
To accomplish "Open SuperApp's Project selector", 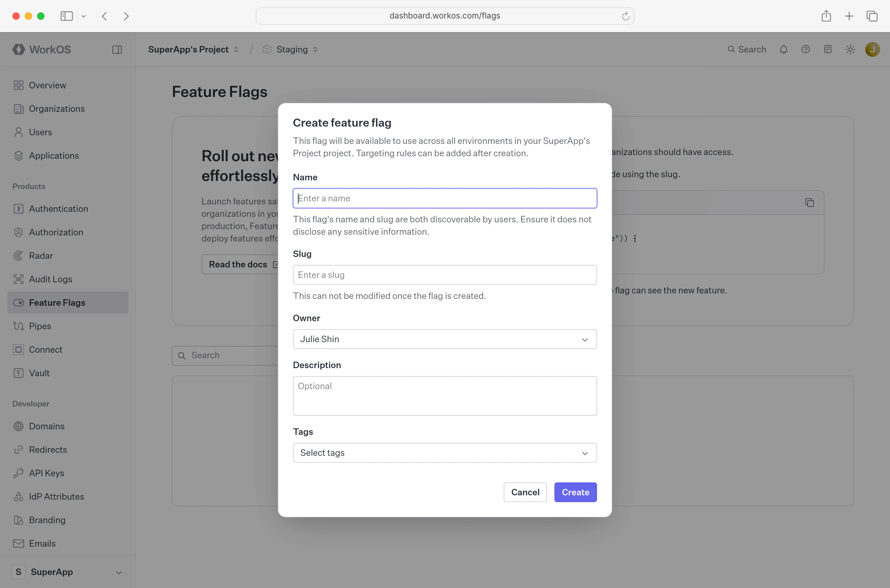I will [x=193, y=49].
